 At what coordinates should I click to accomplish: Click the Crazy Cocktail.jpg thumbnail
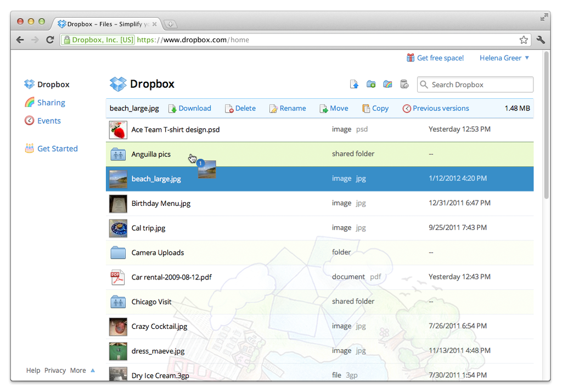click(118, 327)
